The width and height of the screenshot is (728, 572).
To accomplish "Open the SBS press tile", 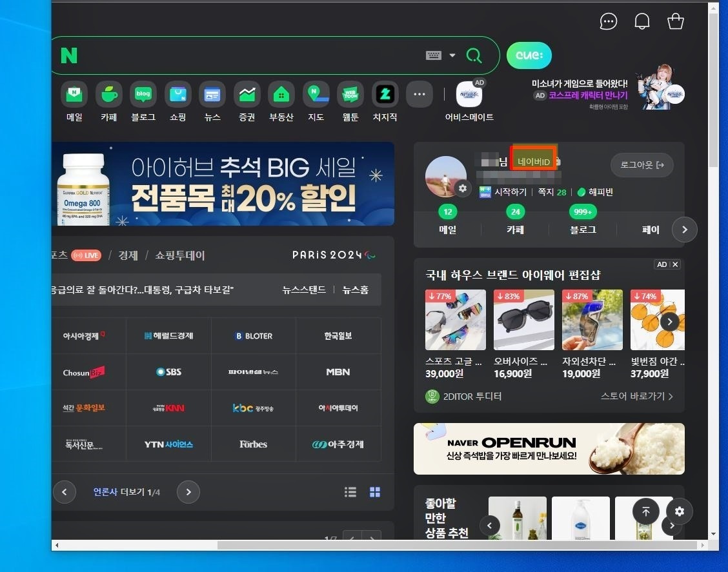I will click(x=168, y=371).
